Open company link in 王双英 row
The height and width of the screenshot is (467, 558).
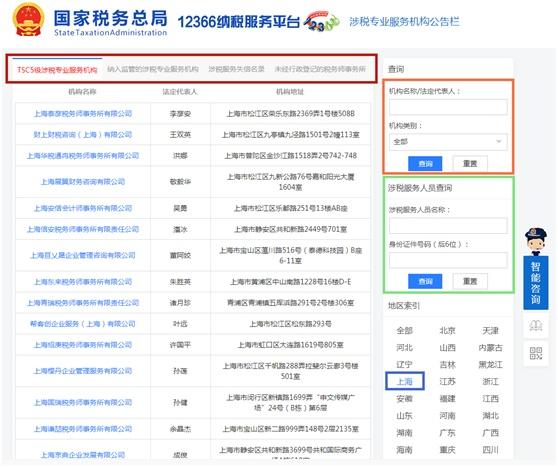[83, 135]
